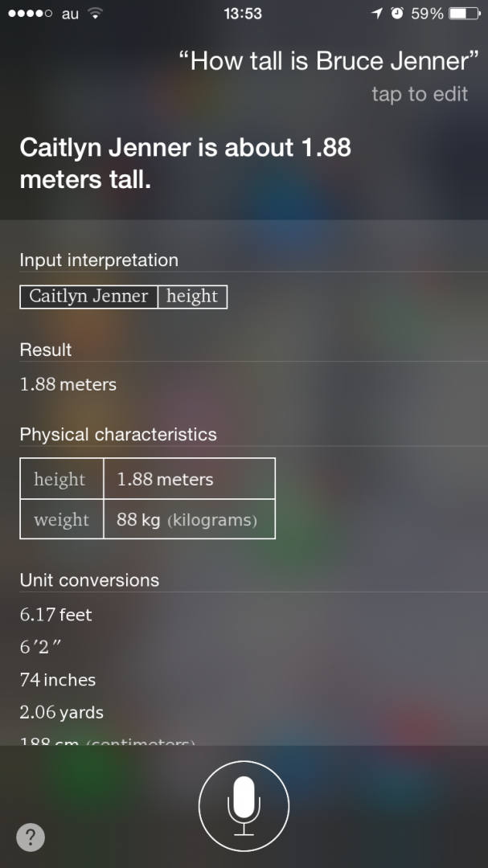Tap the '6.17 feet' conversion value

pos(55,615)
